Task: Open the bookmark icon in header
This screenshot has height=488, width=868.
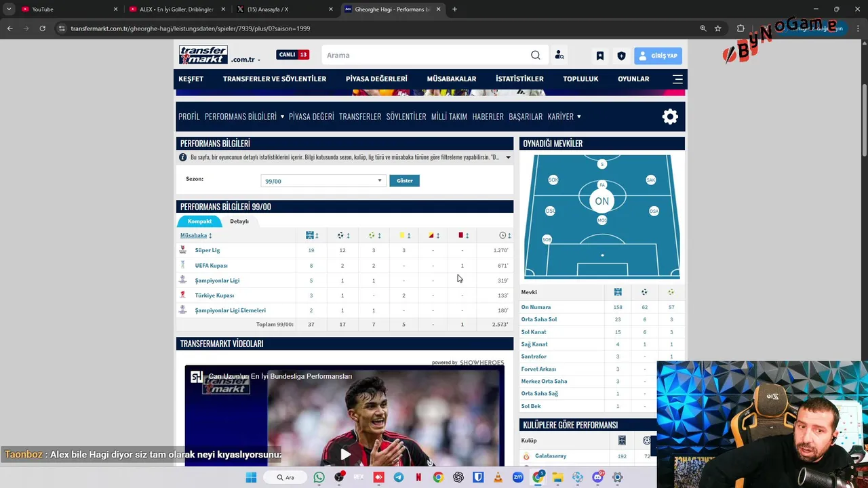Action: pyautogui.click(x=600, y=56)
